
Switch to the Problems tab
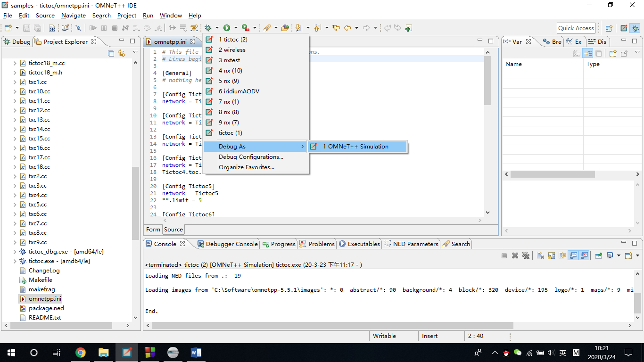coord(317,244)
